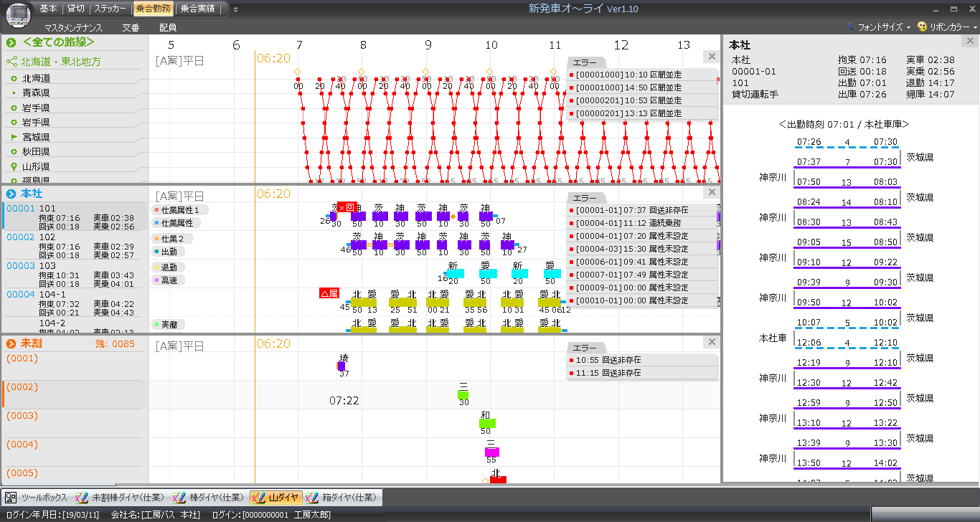Open the 乗合実績 ribbon tab
This screenshot has width=980, height=522.
pos(197,9)
